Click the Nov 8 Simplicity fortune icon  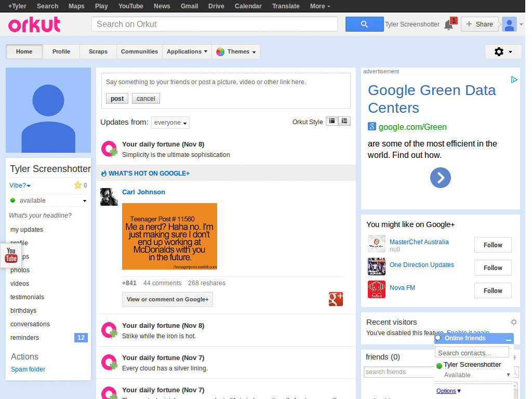click(110, 149)
